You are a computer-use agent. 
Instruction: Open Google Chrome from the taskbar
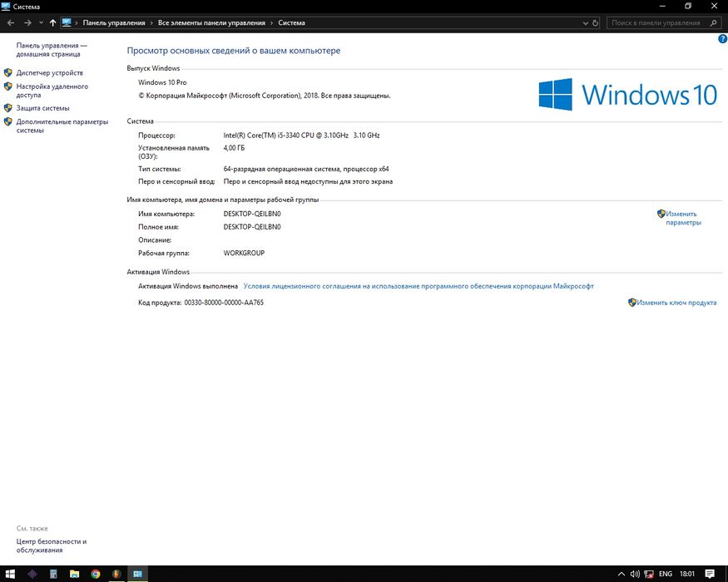[96, 574]
